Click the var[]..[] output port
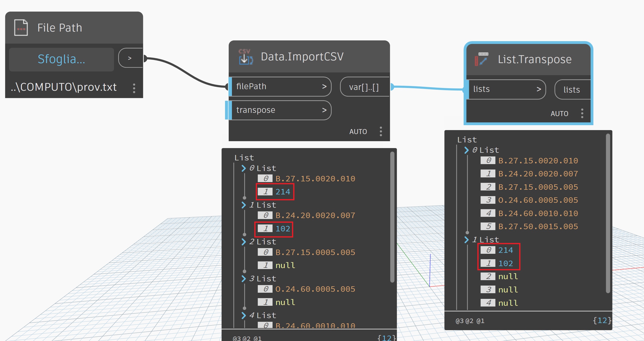 coord(364,87)
